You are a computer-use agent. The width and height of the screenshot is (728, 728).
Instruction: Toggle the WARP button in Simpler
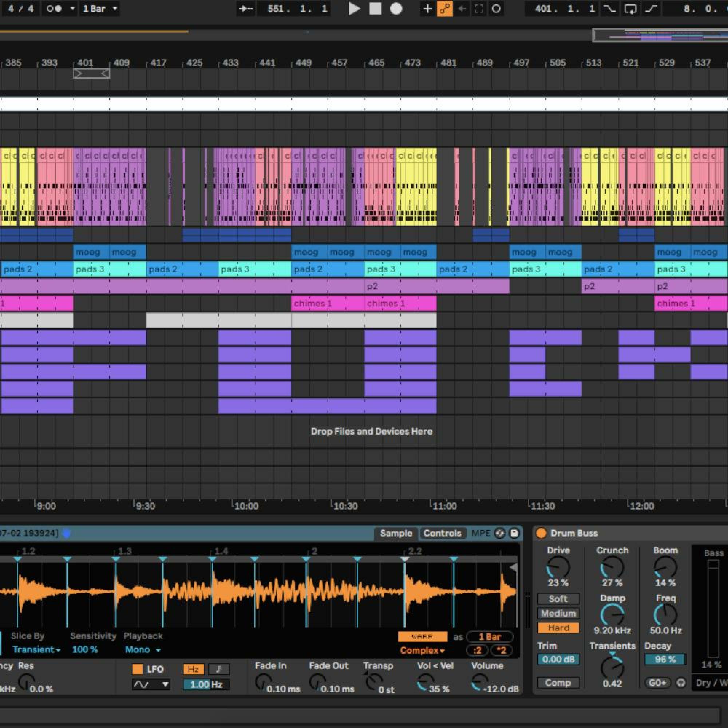coord(422,637)
